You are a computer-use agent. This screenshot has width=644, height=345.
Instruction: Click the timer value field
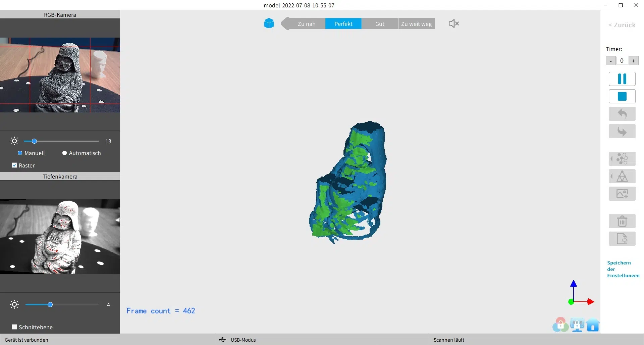tap(622, 61)
